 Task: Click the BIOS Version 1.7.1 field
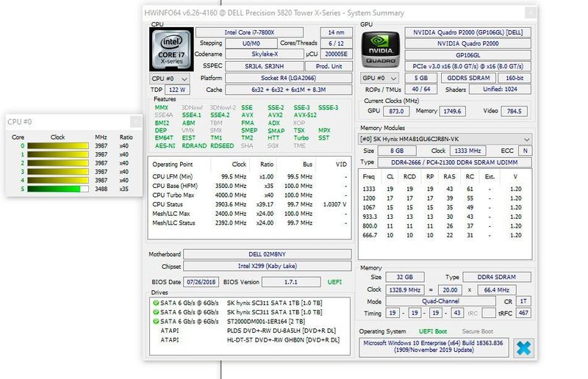click(x=291, y=282)
